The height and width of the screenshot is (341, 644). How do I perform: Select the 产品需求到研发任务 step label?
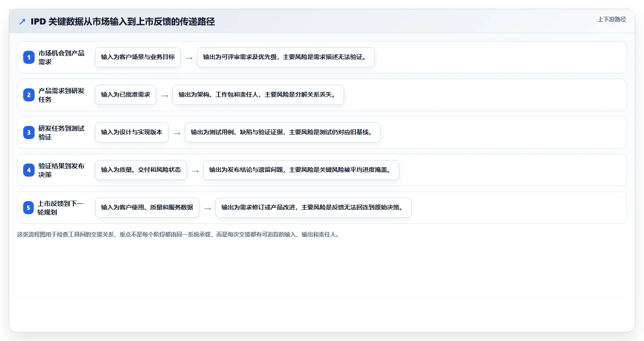click(61, 95)
